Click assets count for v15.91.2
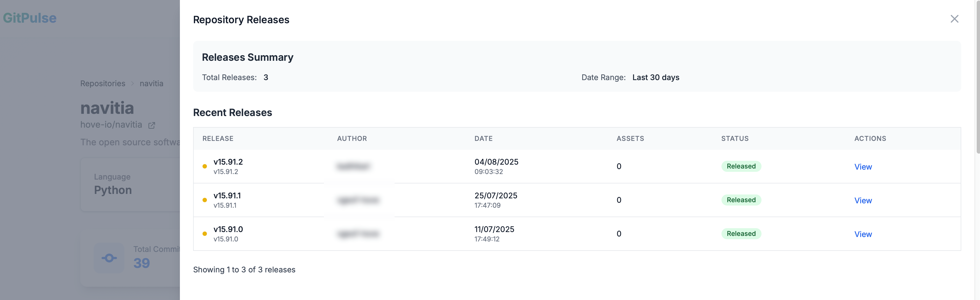Screen dimensions: 980x300 pyautogui.click(x=619, y=166)
